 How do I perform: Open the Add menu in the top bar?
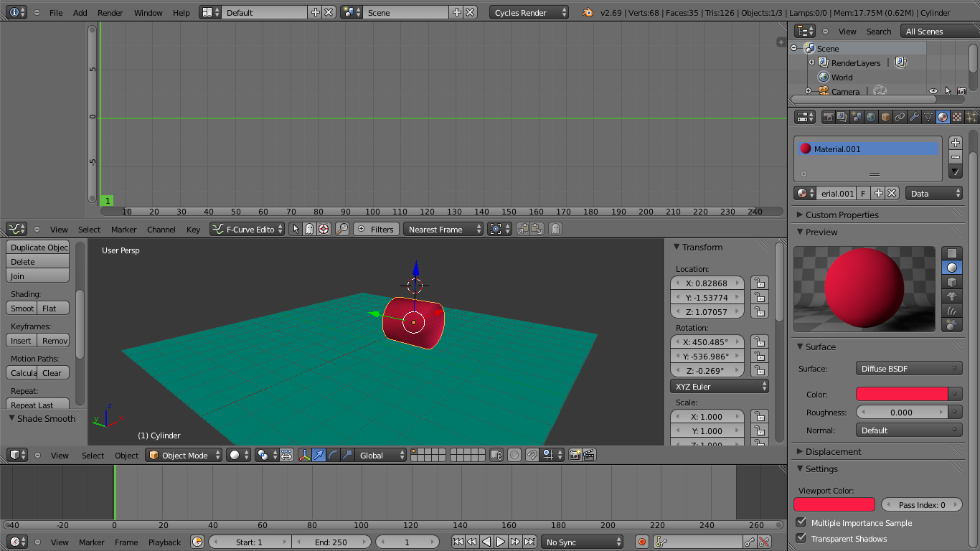80,12
